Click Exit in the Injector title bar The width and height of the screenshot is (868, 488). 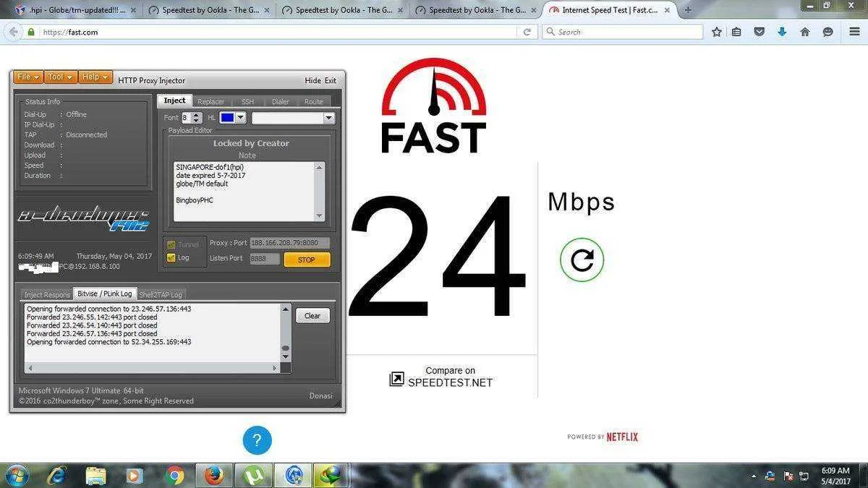point(330,80)
